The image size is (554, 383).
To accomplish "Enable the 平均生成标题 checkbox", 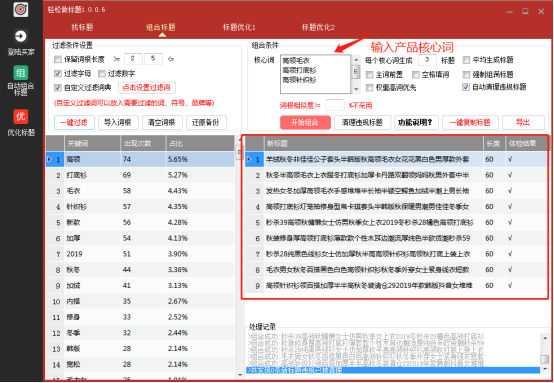I will click(x=466, y=60).
